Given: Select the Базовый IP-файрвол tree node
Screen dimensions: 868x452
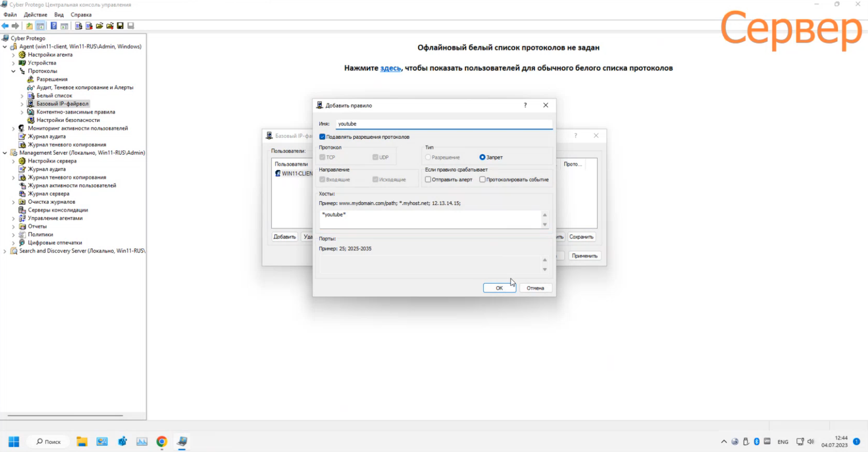Looking at the screenshot, I should tap(62, 103).
